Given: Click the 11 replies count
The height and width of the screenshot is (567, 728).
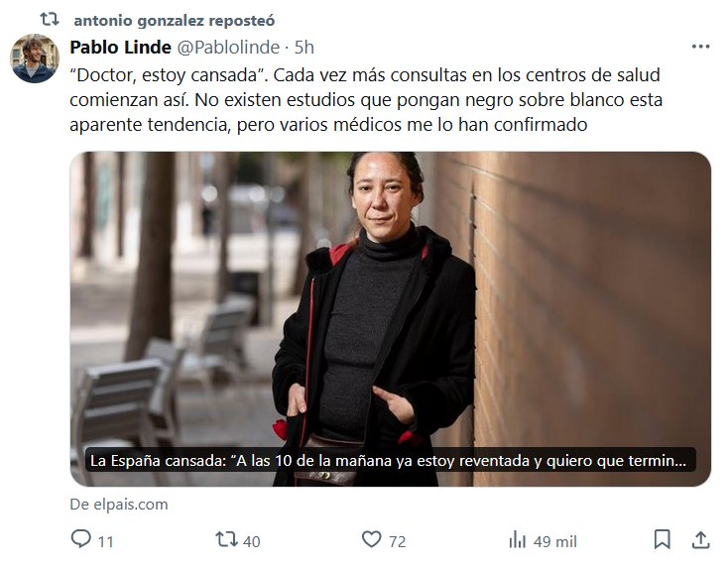Looking at the screenshot, I should [x=106, y=541].
